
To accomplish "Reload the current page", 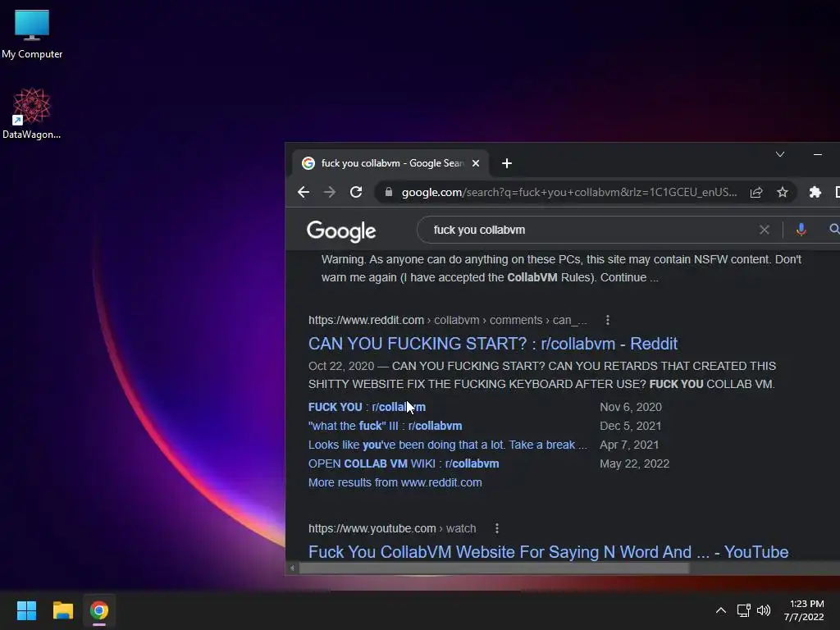I will pos(356,192).
